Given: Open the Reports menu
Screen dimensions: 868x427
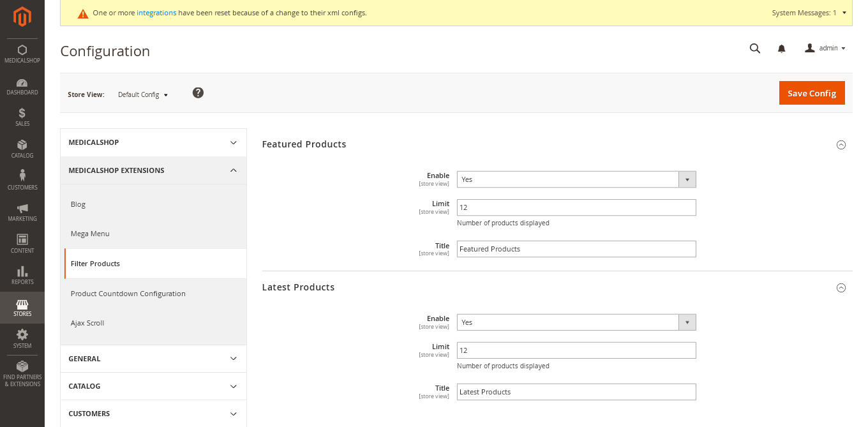Looking at the screenshot, I should [x=22, y=276].
